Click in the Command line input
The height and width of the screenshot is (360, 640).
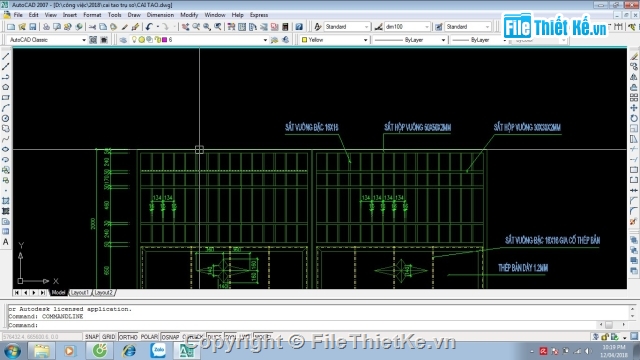(x=318, y=325)
